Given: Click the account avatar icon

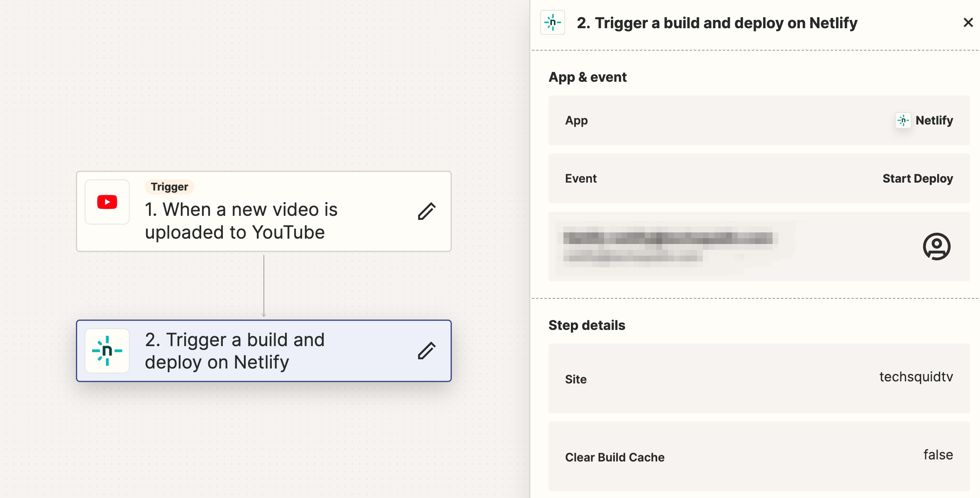Looking at the screenshot, I should [936, 247].
